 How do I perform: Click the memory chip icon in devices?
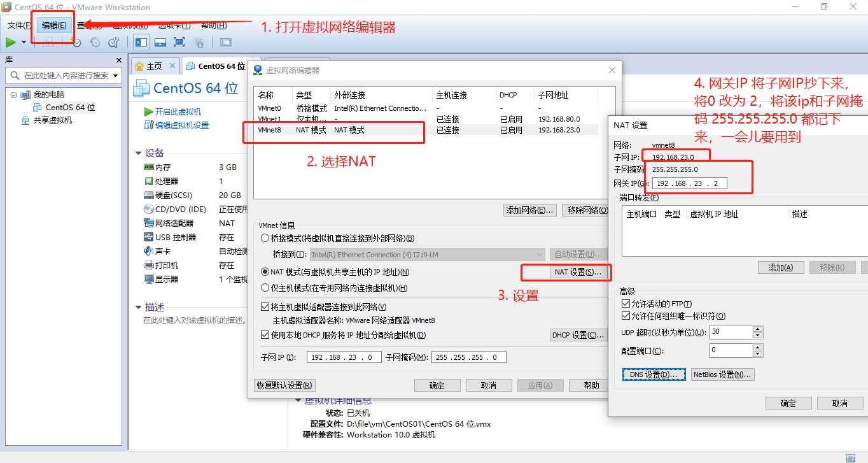(149, 167)
